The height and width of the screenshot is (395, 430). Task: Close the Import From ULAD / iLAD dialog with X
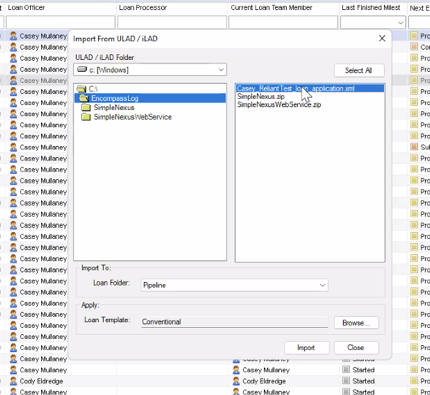coord(382,38)
